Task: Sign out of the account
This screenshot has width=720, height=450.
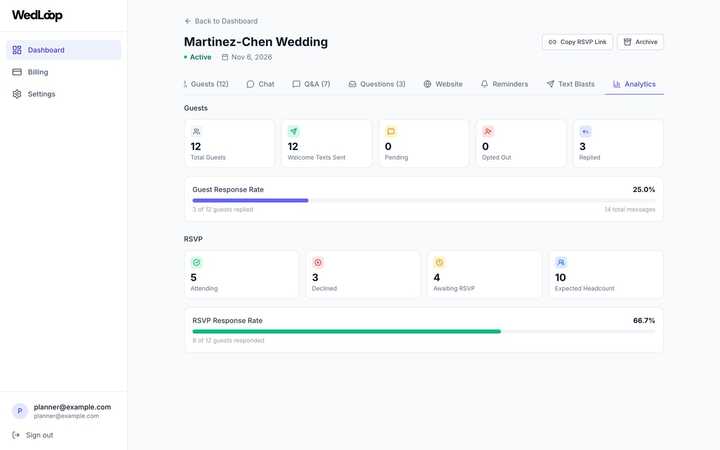Action: tap(33, 435)
